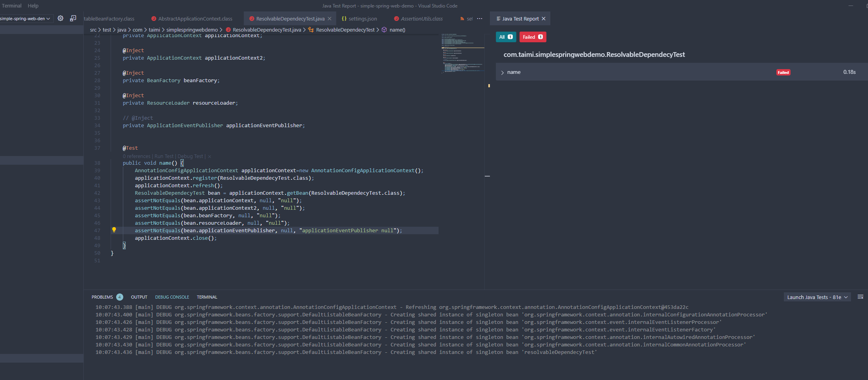Click the lightbulb code action on line 47

(x=114, y=230)
